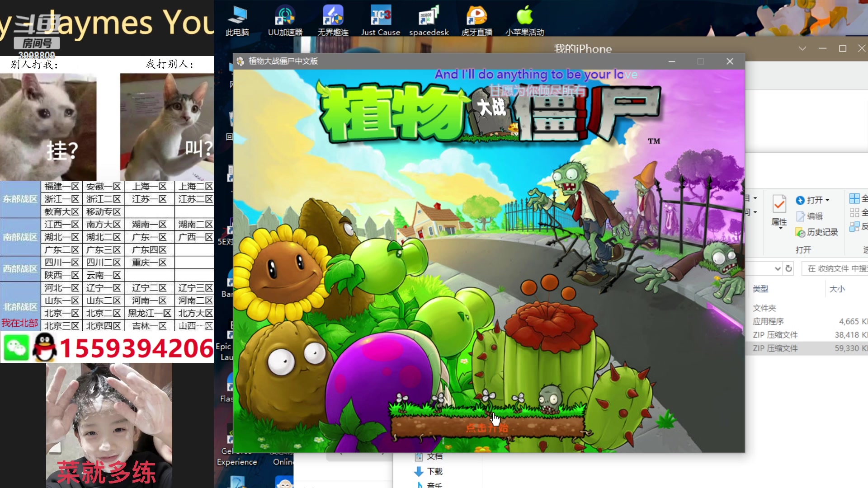Click the pointing cat 叫? thumbnail
The width and height of the screenshot is (868, 488).
pos(167,127)
